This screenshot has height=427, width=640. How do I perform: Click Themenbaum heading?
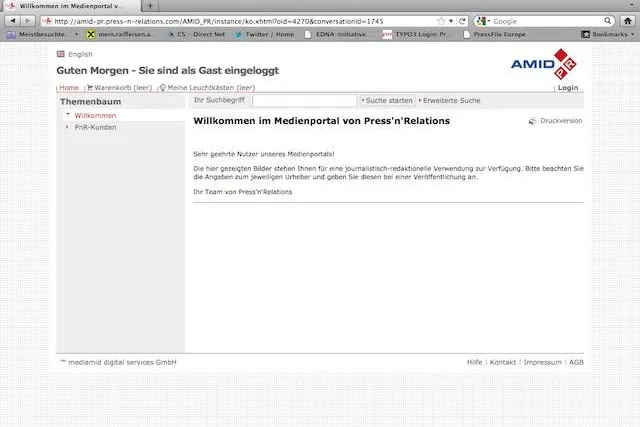click(91, 102)
